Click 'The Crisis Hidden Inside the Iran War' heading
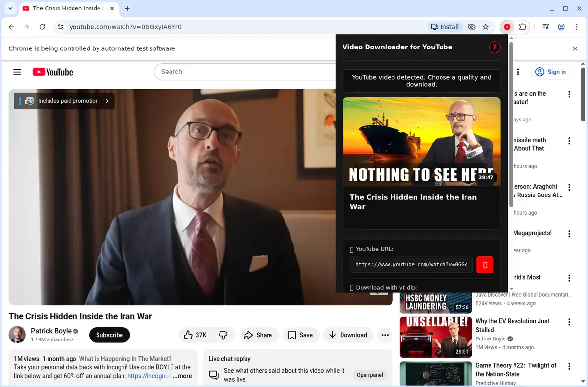Screen dimensions: 588x387 [x=80, y=316]
